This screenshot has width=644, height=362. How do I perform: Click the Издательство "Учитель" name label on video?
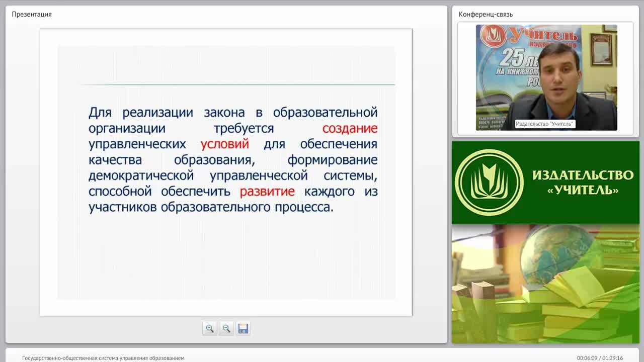[544, 124]
